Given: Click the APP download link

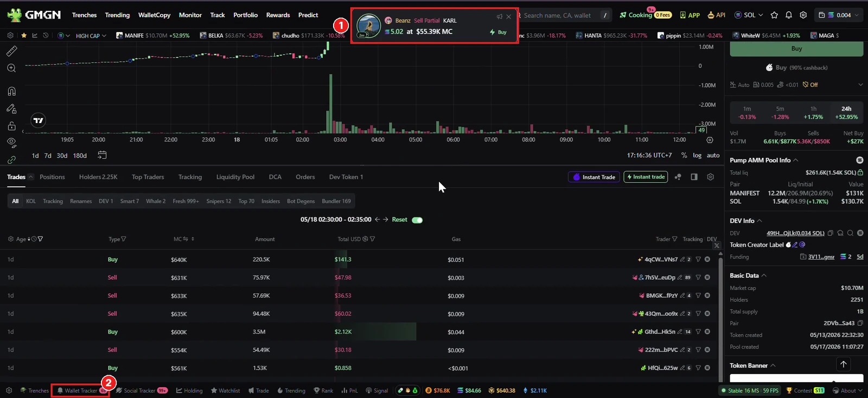Looking at the screenshot, I should pos(690,15).
